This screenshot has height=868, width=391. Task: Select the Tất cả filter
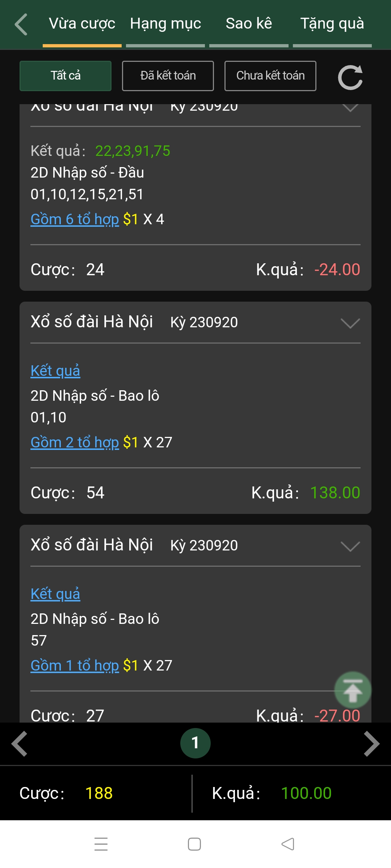(x=66, y=76)
